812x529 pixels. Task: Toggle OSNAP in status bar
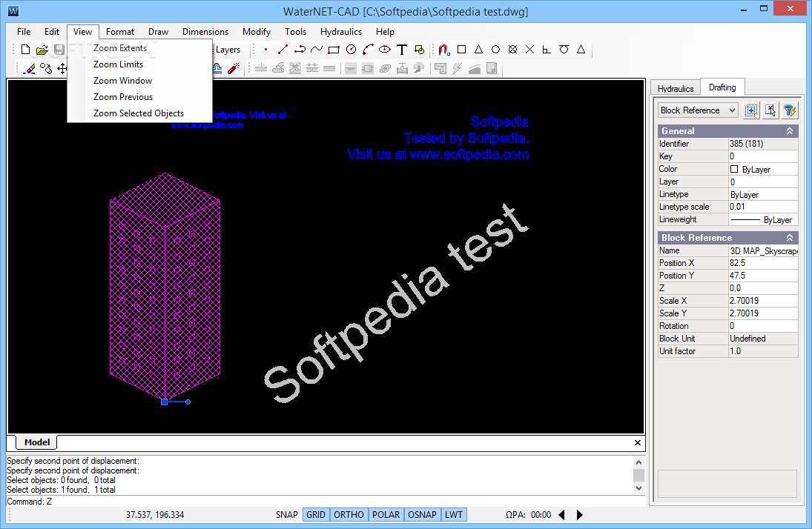(422, 514)
